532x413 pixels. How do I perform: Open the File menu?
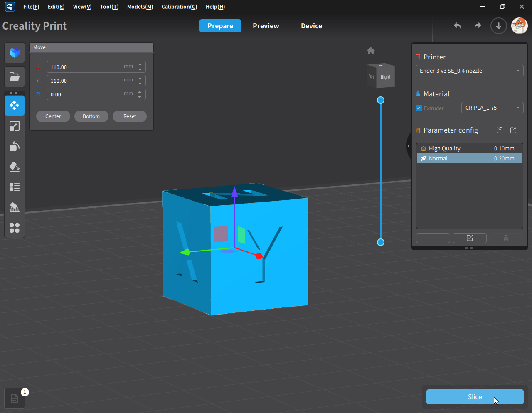coord(31,7)
